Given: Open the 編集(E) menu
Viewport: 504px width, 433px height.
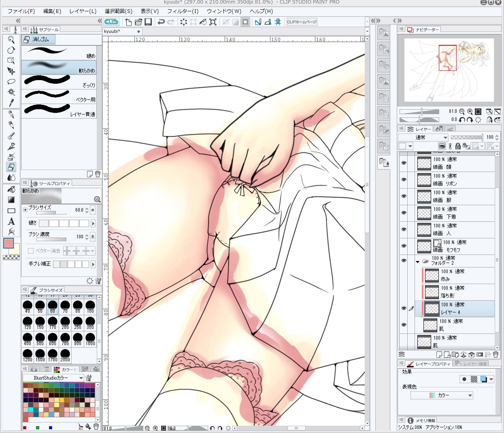Looking at the screenshot, I should click(x=52, y=11).
